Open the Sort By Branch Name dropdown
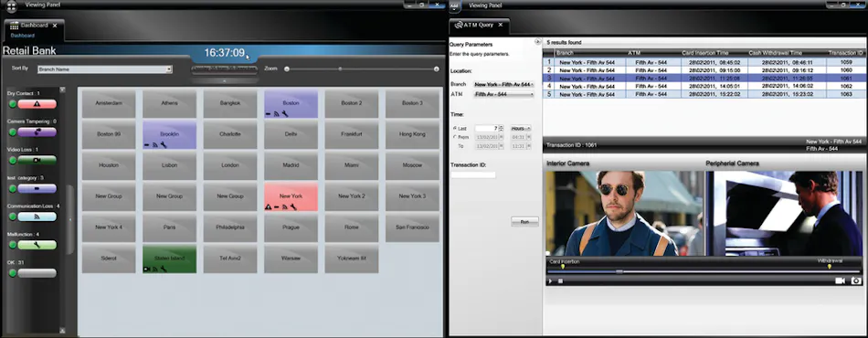 coord(105,69)
